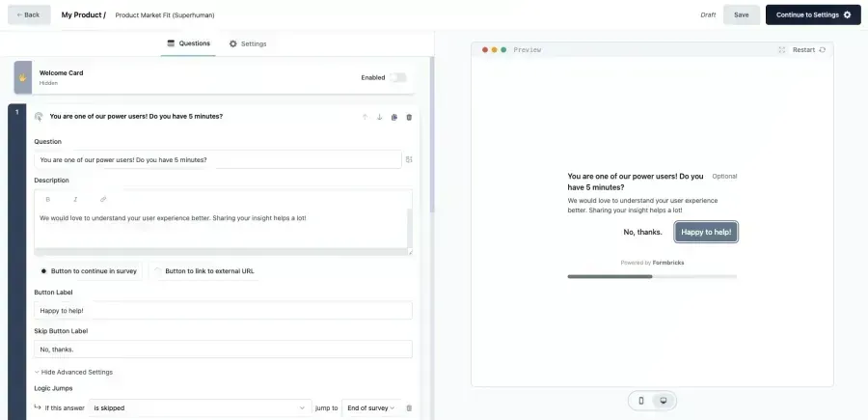Toggle the Welcome Card Enabled switch
Viewport: 868px width, 420px height.
(398, 77)
